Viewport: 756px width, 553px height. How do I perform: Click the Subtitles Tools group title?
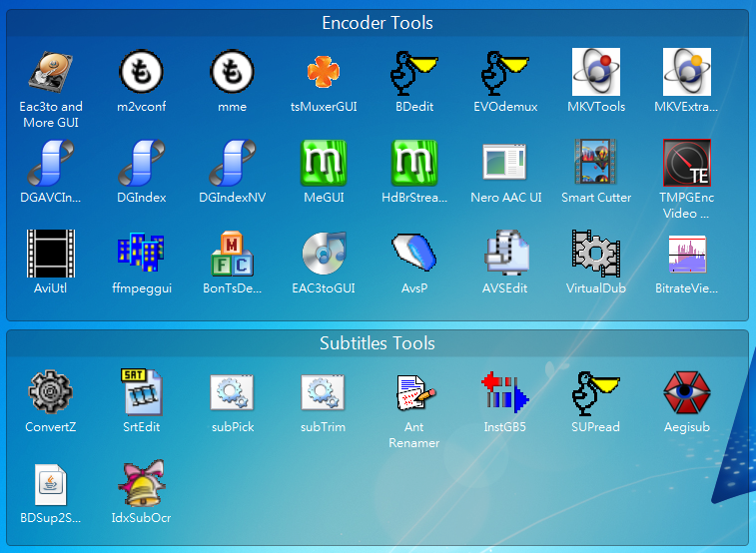pyautogui.click(x=378, y=343)
